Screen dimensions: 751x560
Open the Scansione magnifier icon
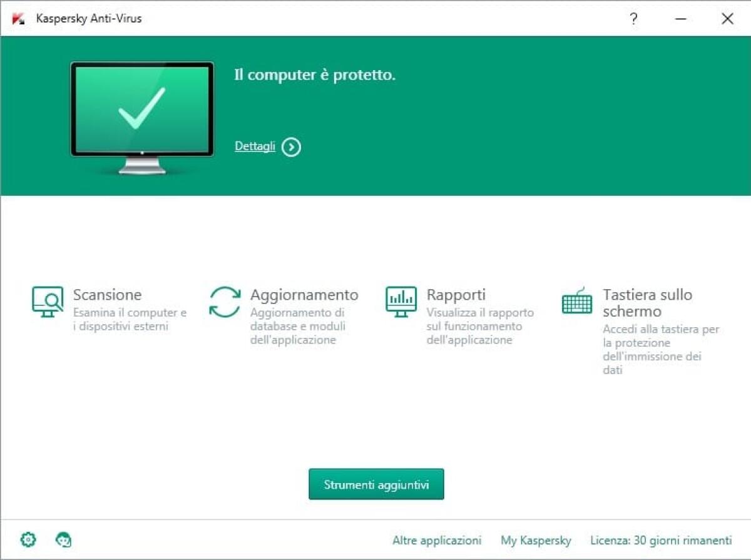click(46, 302)
